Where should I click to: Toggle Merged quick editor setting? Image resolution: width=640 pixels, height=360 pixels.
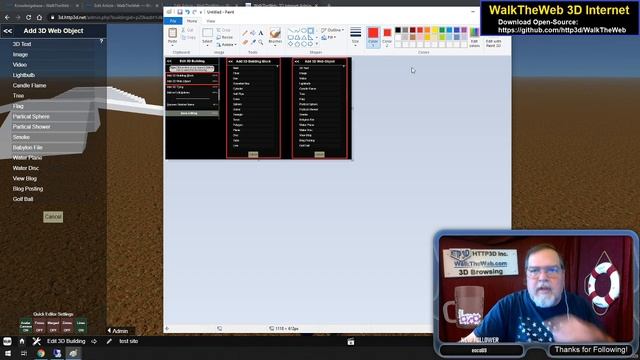[53, 326]
